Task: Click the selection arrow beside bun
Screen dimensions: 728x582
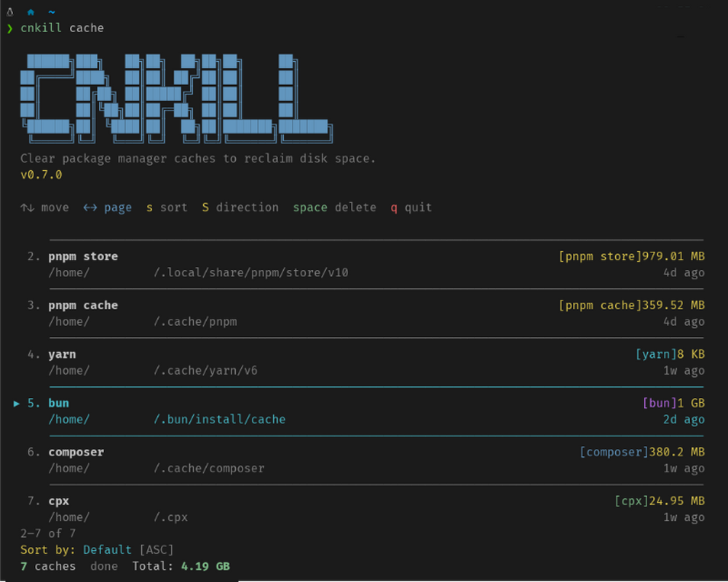Action: (x=17, y=403)
